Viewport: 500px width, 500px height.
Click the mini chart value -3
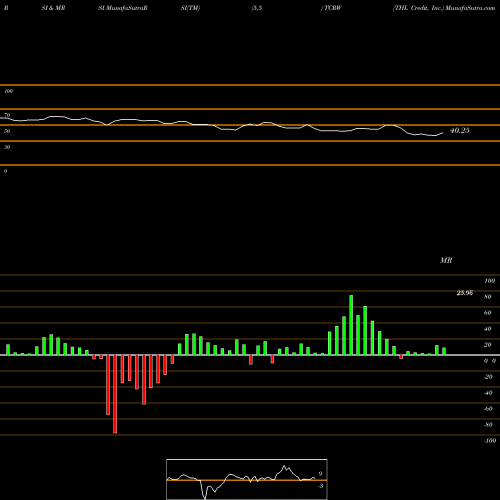(x=320, y=486)
